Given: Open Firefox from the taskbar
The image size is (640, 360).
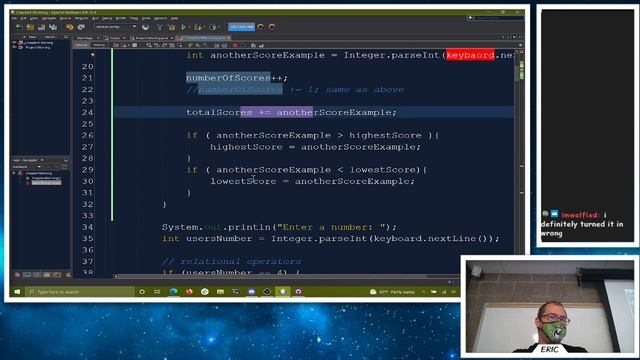Looking at the screenshot, I should (x=189, y=291).
